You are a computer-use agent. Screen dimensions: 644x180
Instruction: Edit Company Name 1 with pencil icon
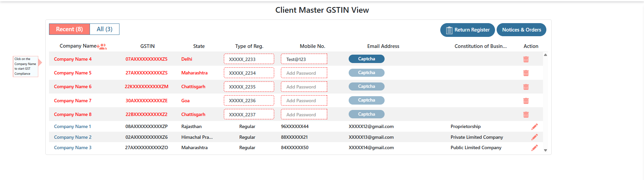click(534, 127)
